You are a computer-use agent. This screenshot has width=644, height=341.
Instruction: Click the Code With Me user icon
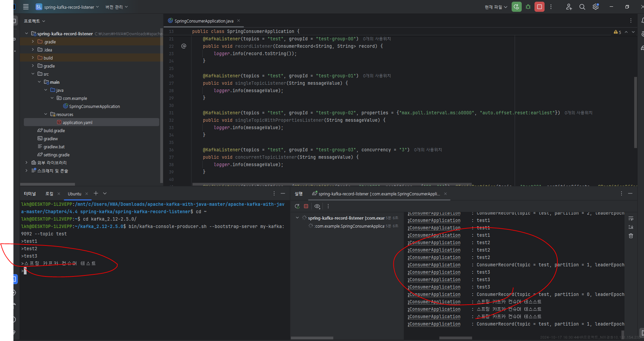569,7
